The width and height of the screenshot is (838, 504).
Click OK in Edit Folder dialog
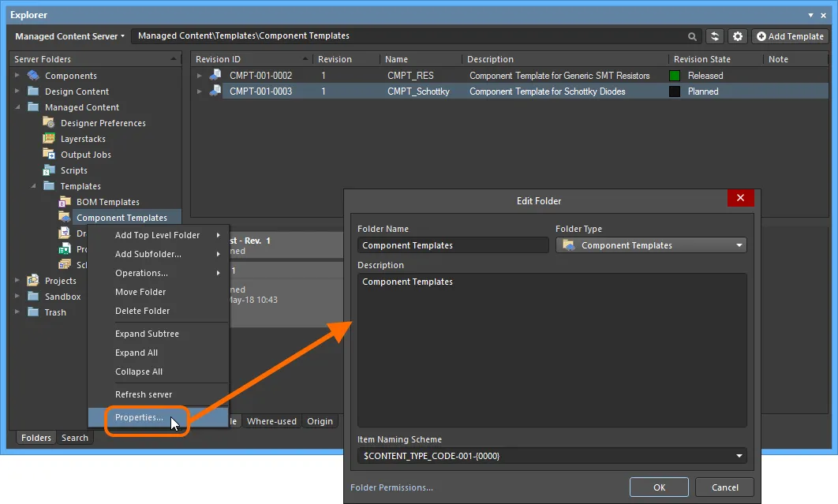pyautogui.click(x=659, y=487)
